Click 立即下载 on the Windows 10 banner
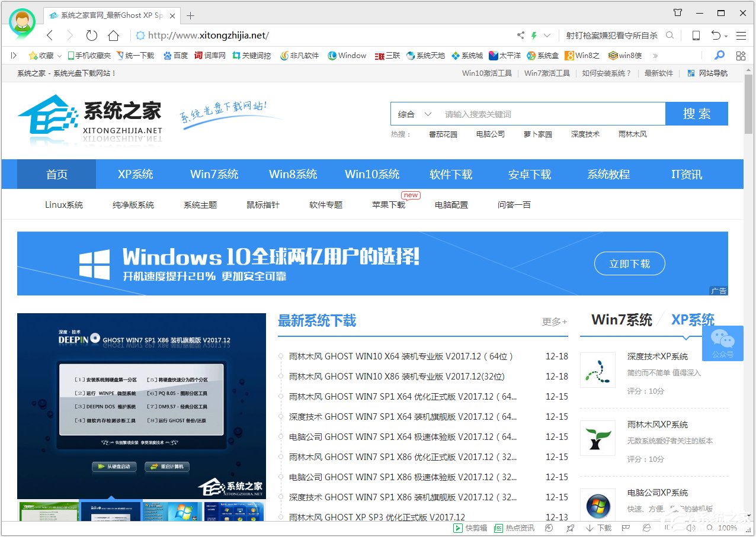The image size is (756, 537). (629, 264)
